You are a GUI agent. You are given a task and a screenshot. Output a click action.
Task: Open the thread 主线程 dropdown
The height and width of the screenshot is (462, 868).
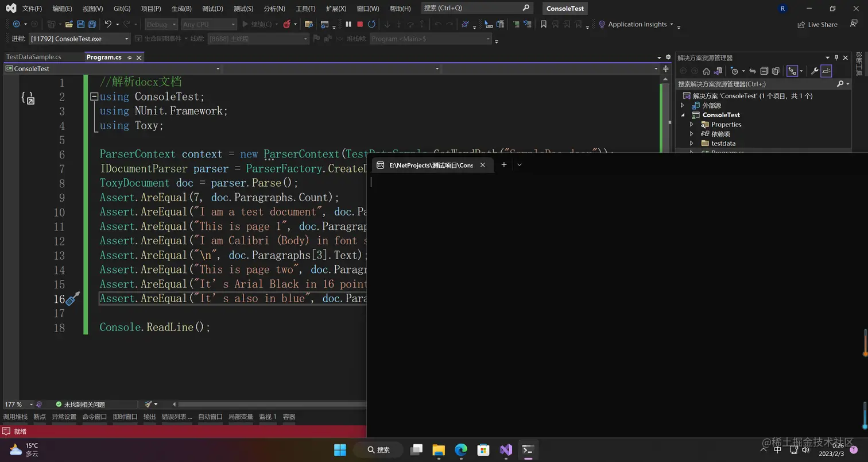[x=258, y=38]
